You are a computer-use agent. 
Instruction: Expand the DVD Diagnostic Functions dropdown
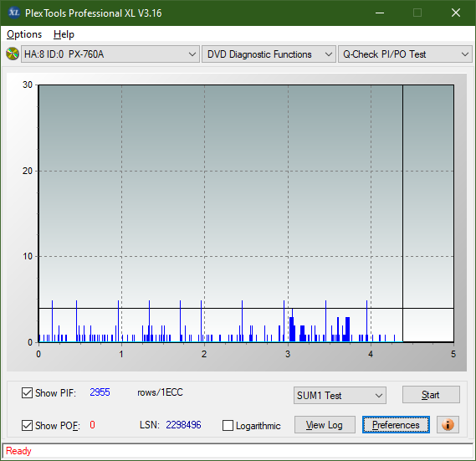click(x=269, y=54)
